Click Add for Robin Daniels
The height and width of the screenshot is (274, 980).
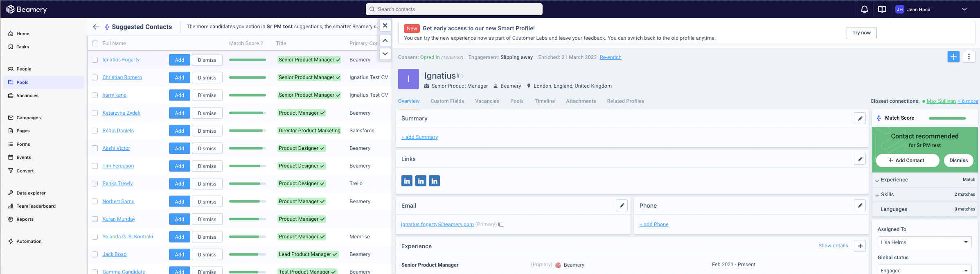pos(180,131)
